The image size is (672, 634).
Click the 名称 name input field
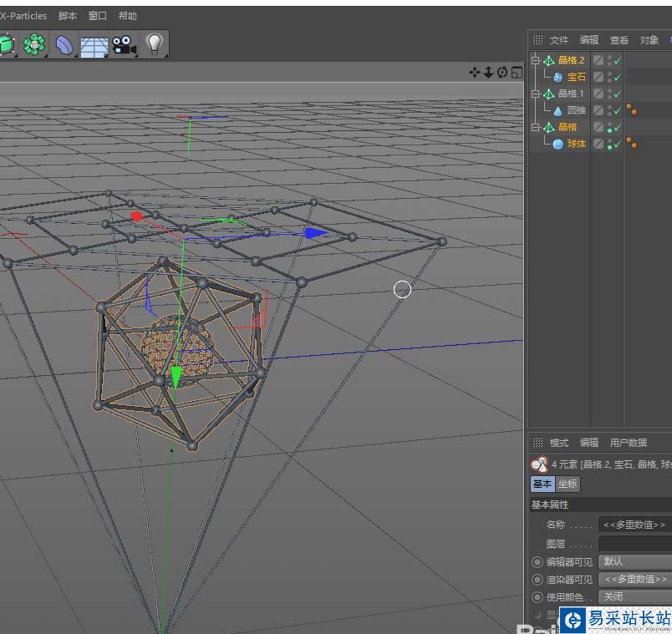(635, 525)
